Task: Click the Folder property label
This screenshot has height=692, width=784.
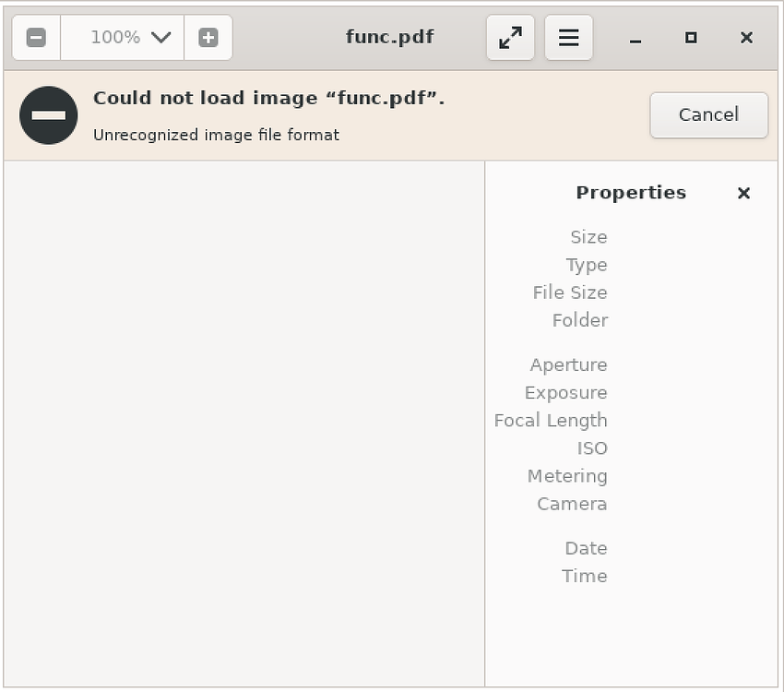Action: click(579, 320)
